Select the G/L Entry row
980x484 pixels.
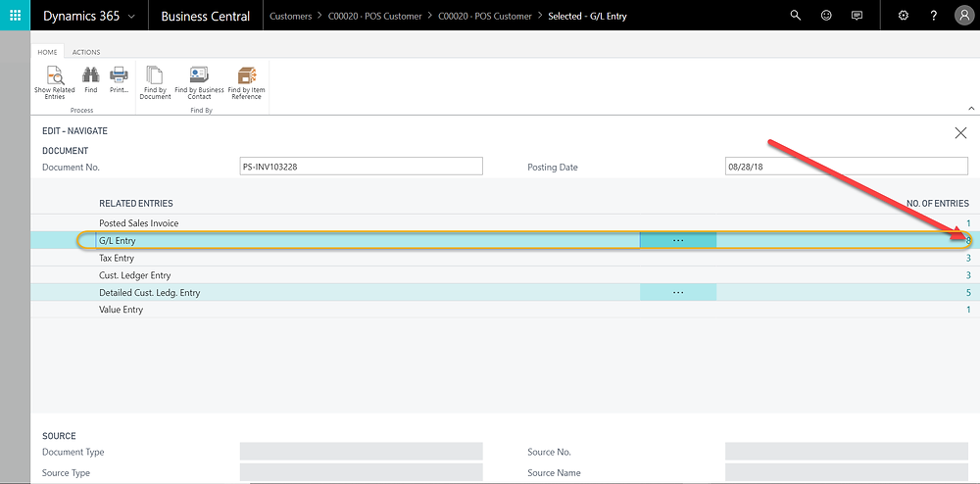click(x=505, y=240)
